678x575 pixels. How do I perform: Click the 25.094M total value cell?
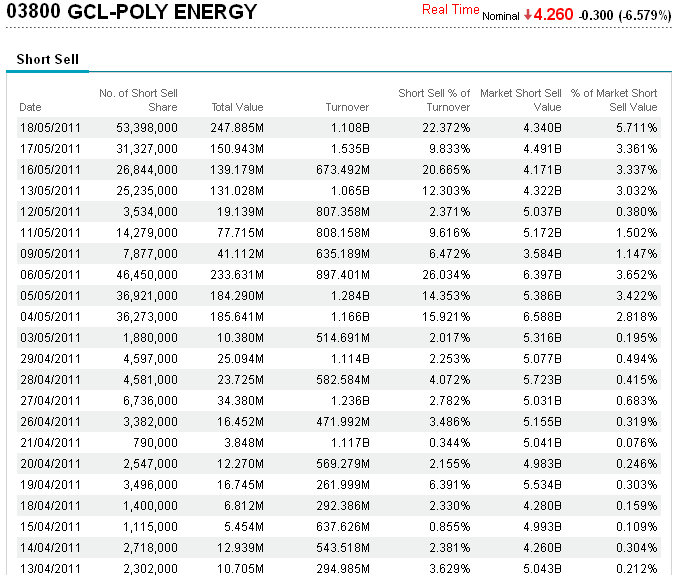240,359
